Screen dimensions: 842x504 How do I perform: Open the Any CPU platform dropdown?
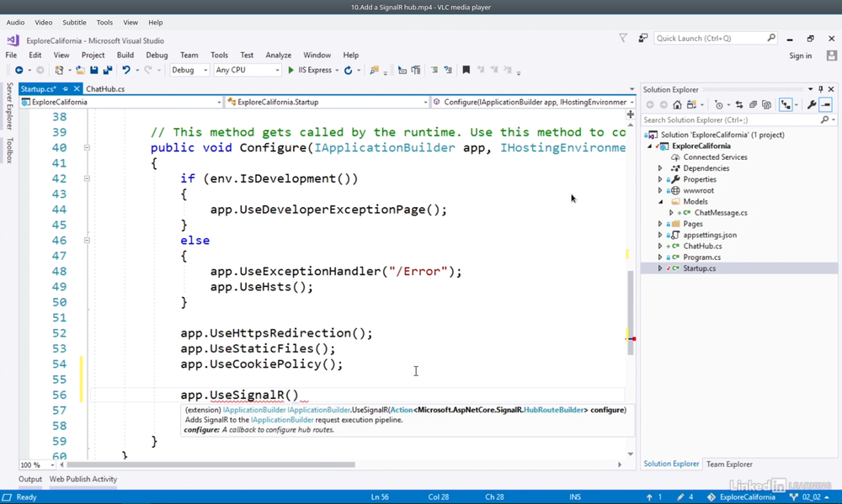click(x=247, y=71)
